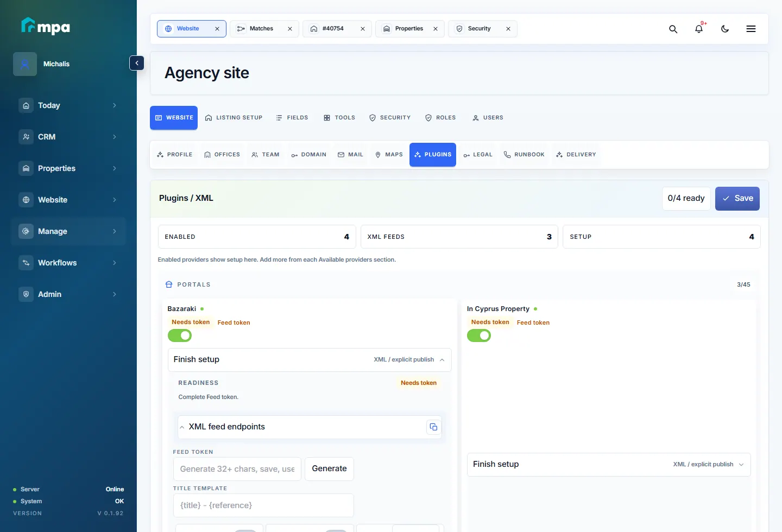Open Team sub-tab
This screenshot has height=532, width=782.
pyautogui.click(x=265, y=155)
